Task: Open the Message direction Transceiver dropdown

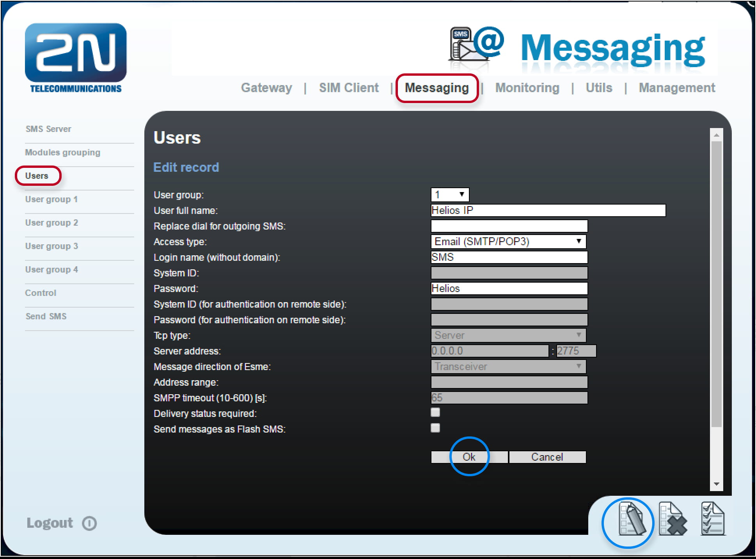Action: 508,367
